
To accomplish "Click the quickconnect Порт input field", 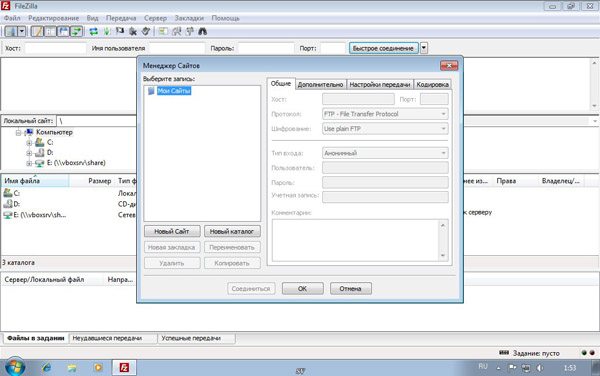I will click(x=333, y=48).
